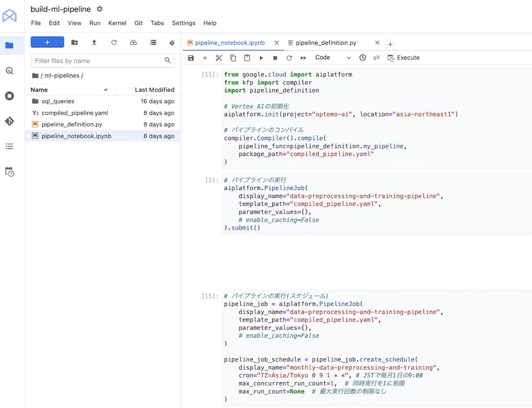Restart kernel and run all cells
532x408 pixels.
[304, 58]
